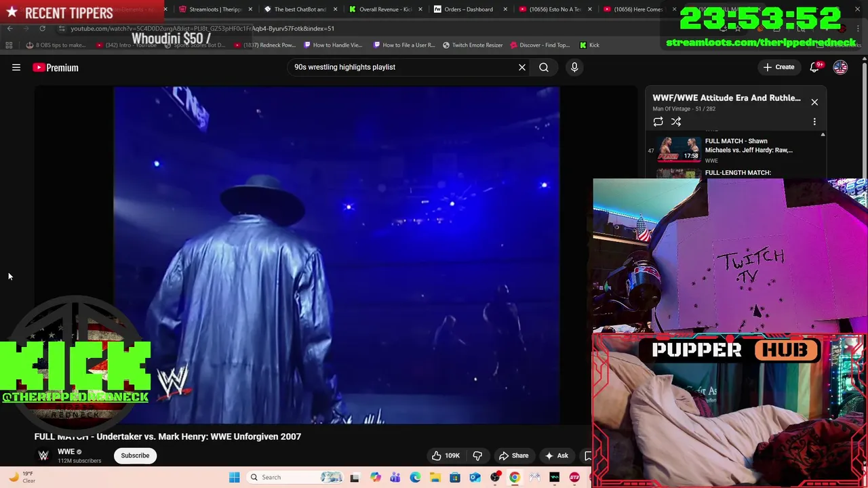Toggle shuffle playlist

(676, 121)
